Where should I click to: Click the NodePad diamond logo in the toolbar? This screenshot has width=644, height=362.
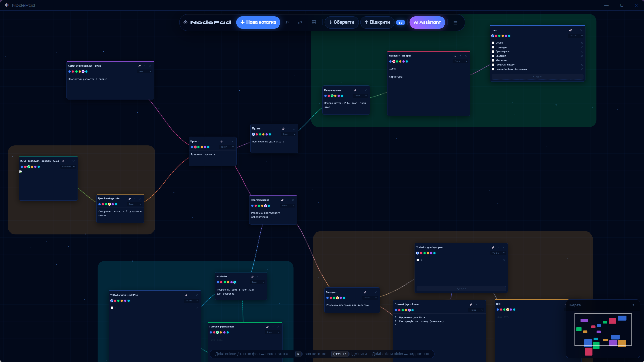point(185,22)
